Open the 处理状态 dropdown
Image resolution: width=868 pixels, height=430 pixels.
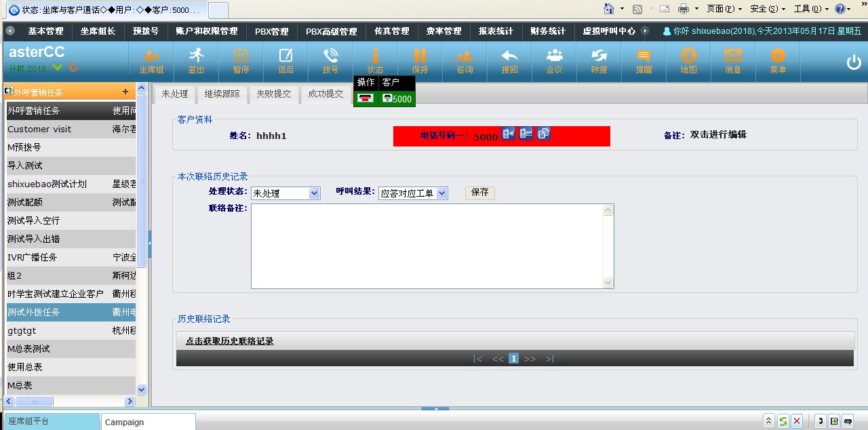click(x=285, y=193)
